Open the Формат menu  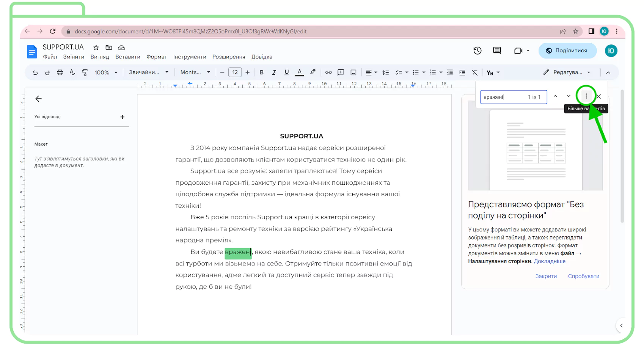click(157, 57)
